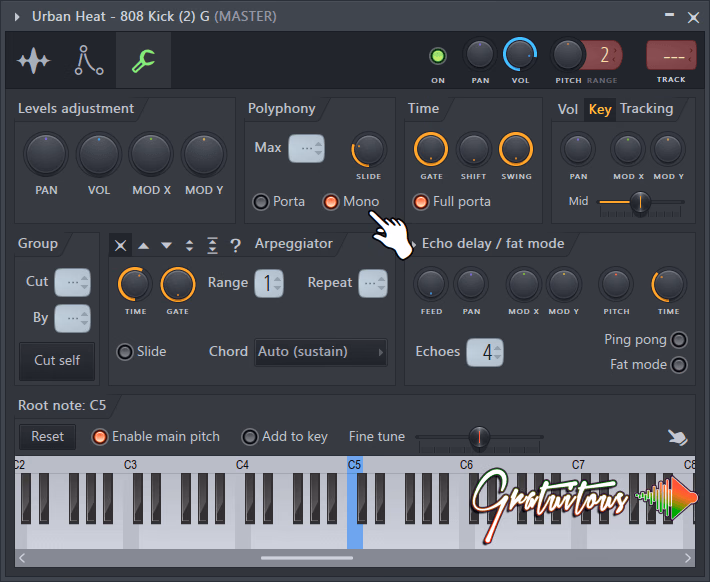Toggle the channel ON light
The width and height of the screenshot is (710, 582).
(437, 56)
